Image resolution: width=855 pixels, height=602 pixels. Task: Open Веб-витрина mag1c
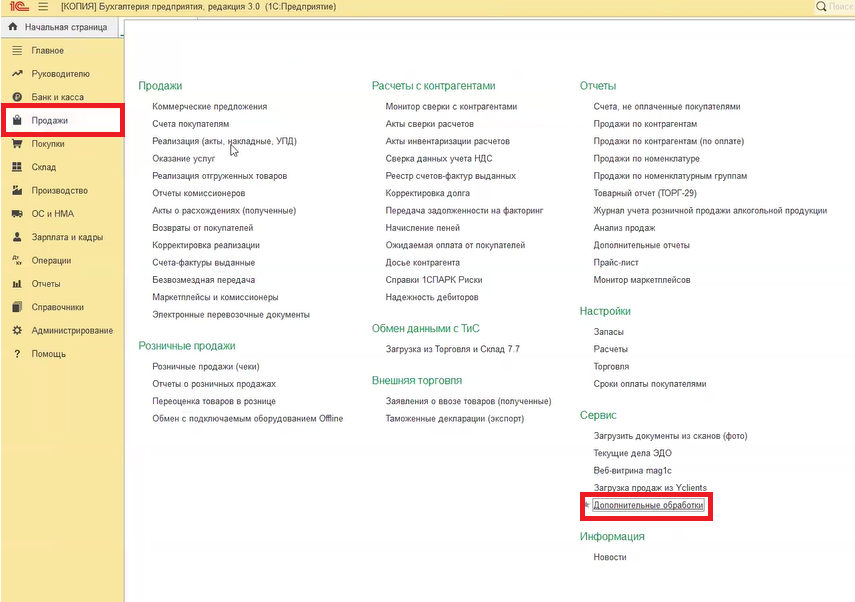pos(633,471)
